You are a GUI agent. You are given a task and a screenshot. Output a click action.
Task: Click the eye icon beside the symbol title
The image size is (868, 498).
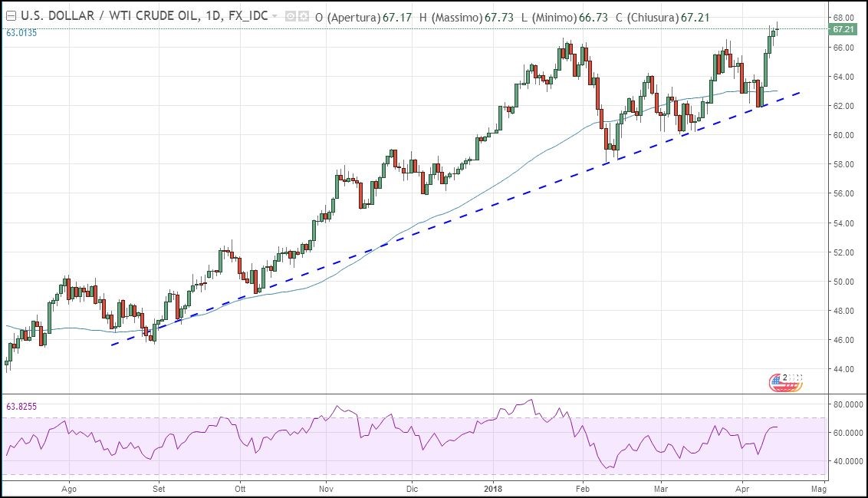tap(289, 15)
